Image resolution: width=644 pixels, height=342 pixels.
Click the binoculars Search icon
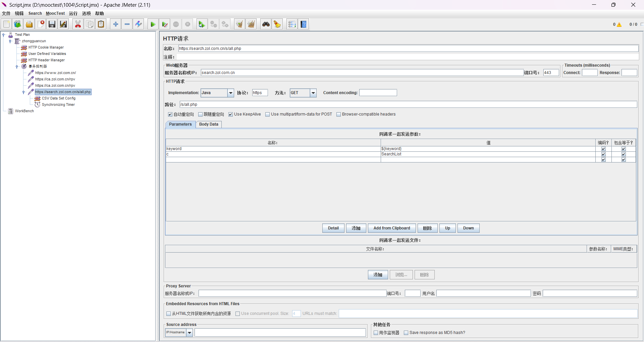coord(266,24)
